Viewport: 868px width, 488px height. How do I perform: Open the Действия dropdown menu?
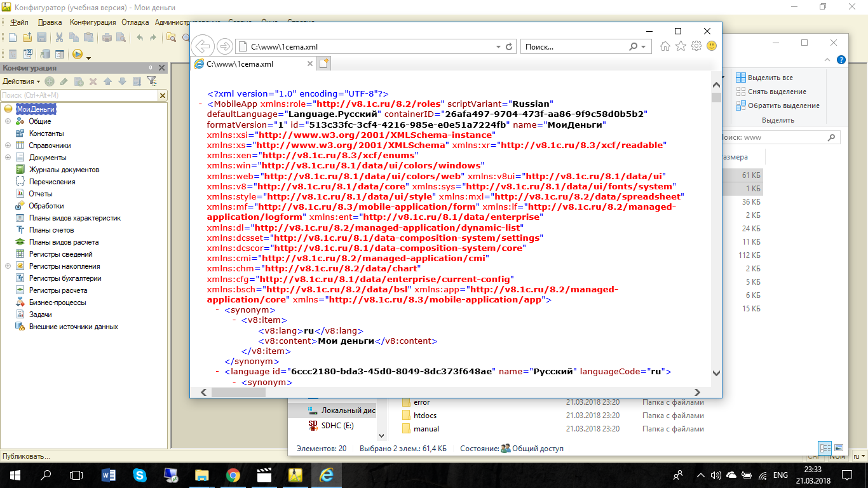[21, 81]
